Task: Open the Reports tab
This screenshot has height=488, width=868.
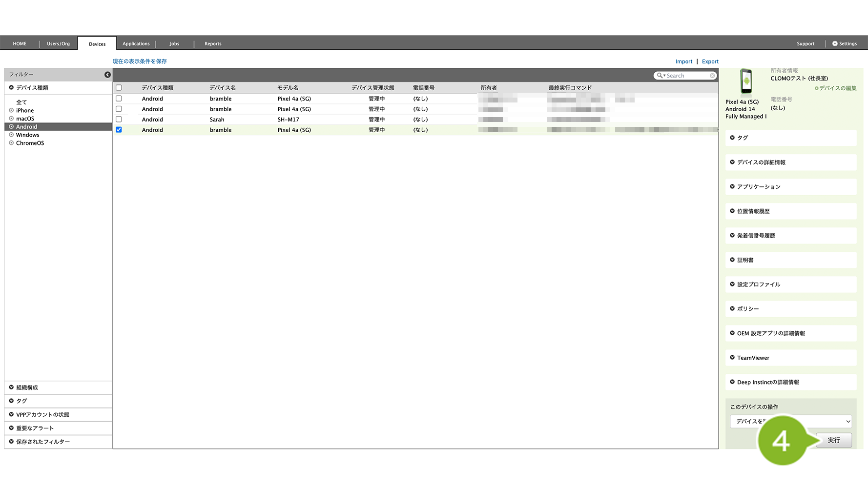Action: point(213,44)
